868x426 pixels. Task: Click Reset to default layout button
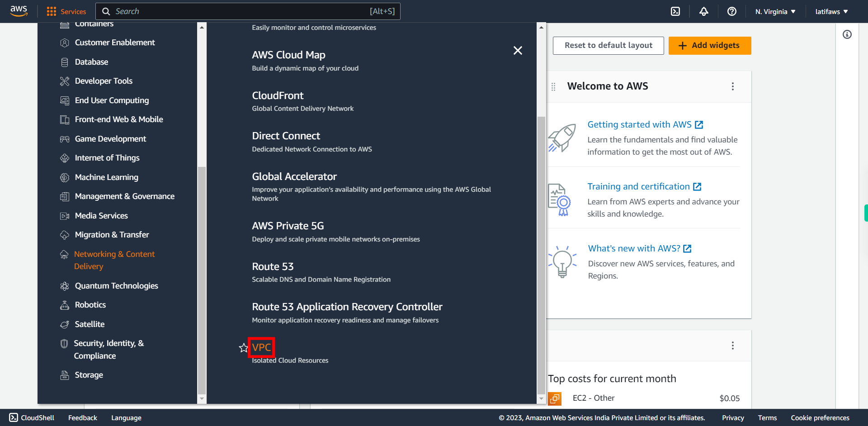click(609, 45)
